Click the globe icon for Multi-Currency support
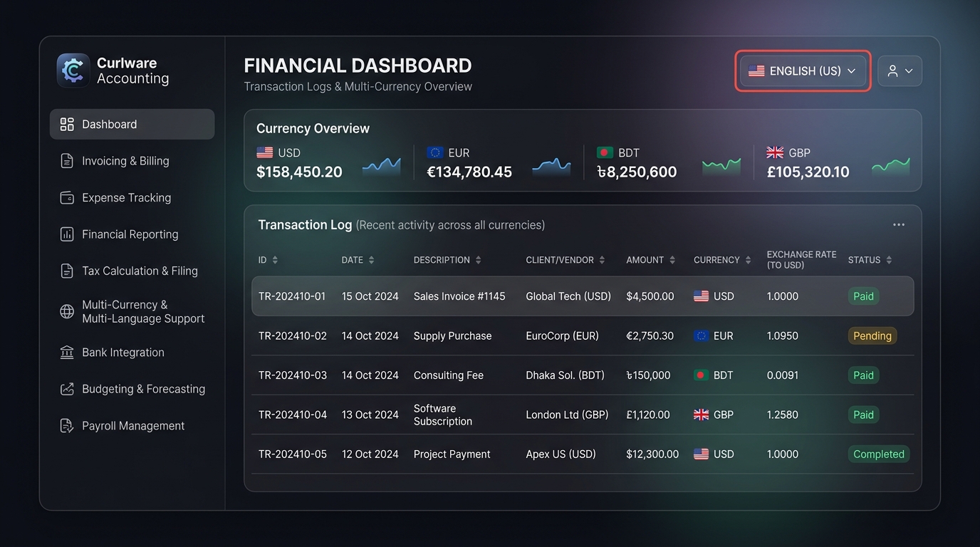 tap(67, 311)
